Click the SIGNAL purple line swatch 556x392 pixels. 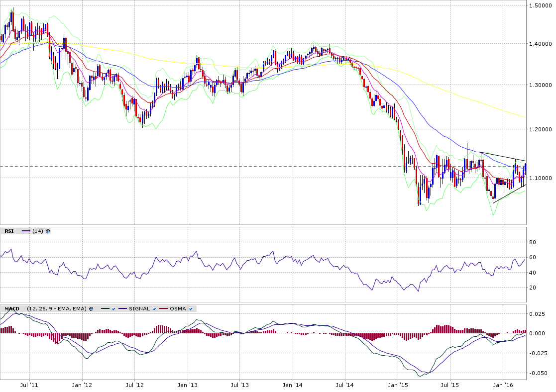point(123,309)
